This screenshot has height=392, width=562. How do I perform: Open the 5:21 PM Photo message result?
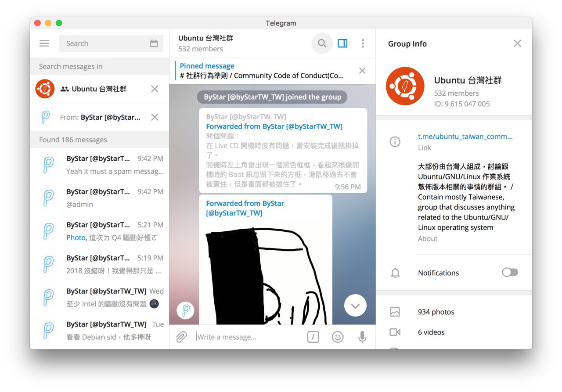click(100, 231)
